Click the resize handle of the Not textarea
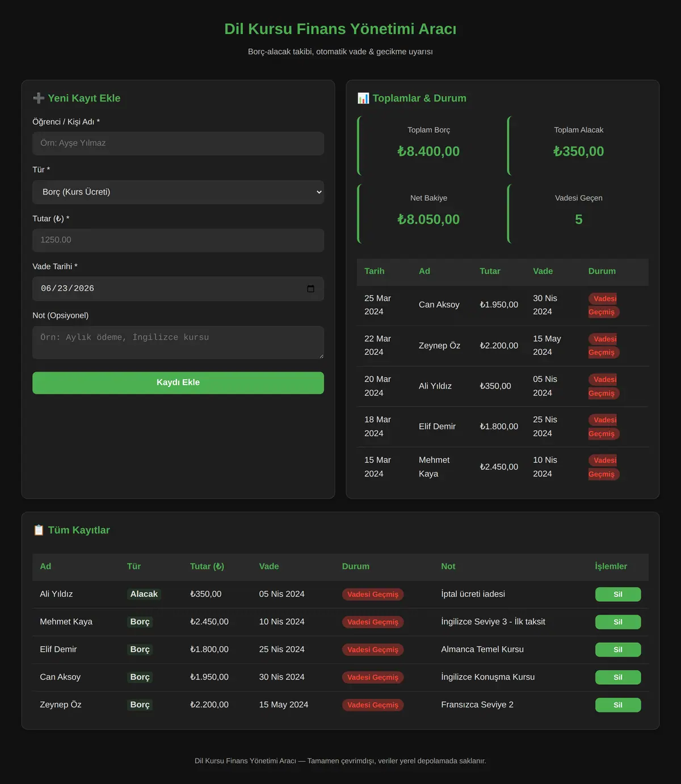The image size is (681, 784). pyautogui.click(x=321, y=356)
